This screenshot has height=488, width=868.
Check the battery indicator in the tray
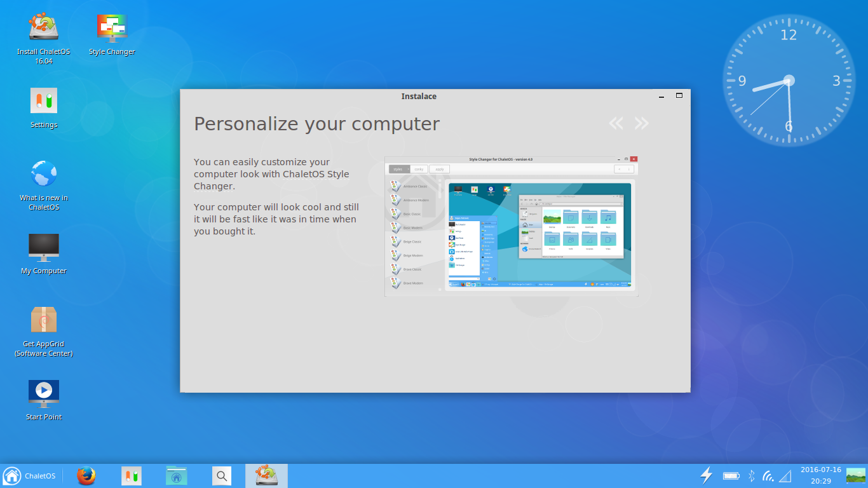coord(731,475)
